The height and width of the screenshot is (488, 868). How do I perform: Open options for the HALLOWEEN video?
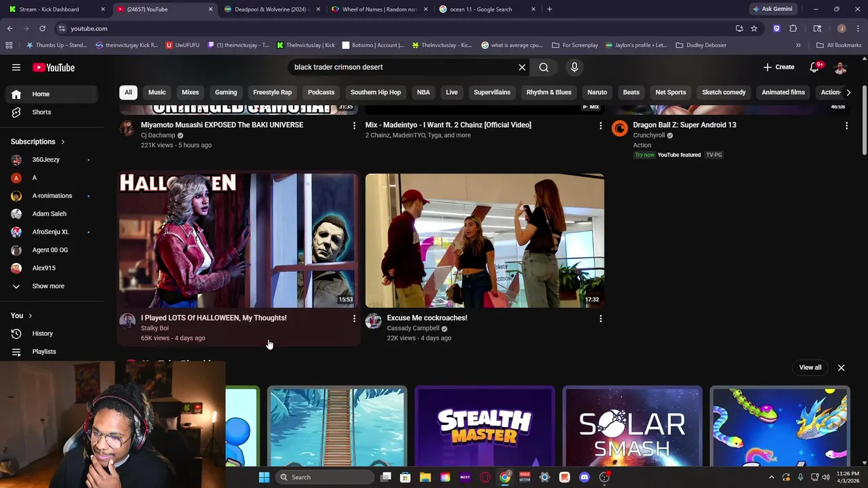pos(354,319)
